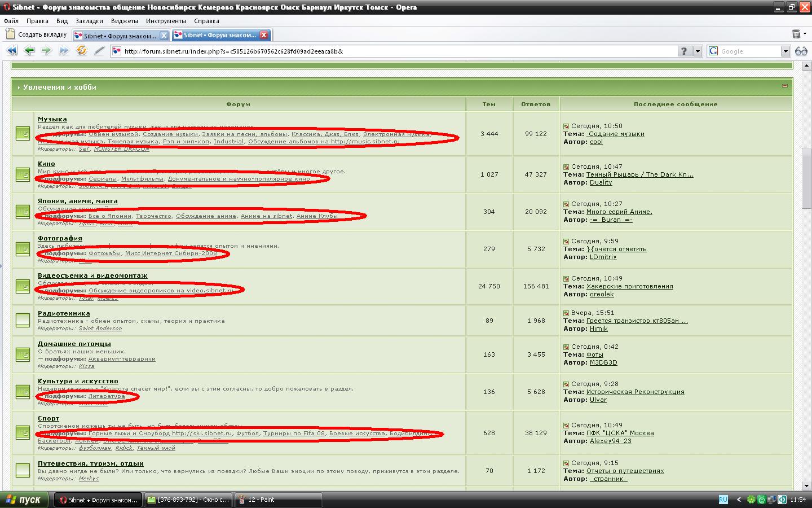This screenshot has width=812, height=508.
Task: Click the question mark security info button
Action: pos(685,51)
